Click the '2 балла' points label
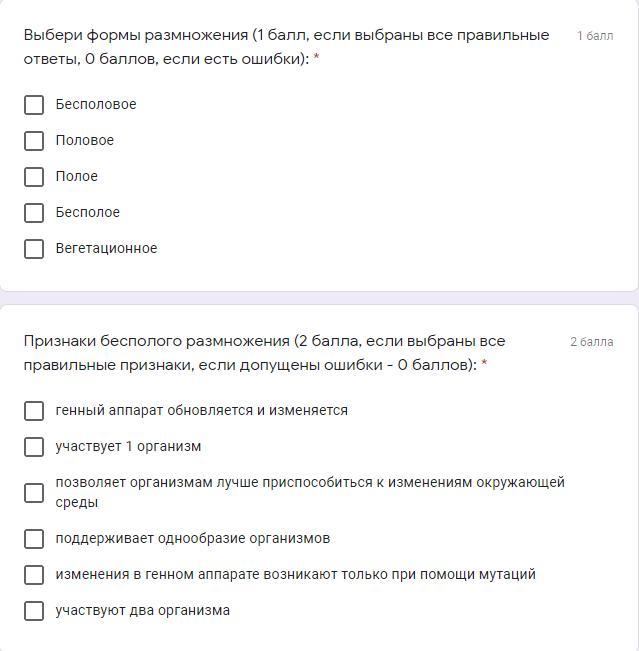 [x=592, y=342]
